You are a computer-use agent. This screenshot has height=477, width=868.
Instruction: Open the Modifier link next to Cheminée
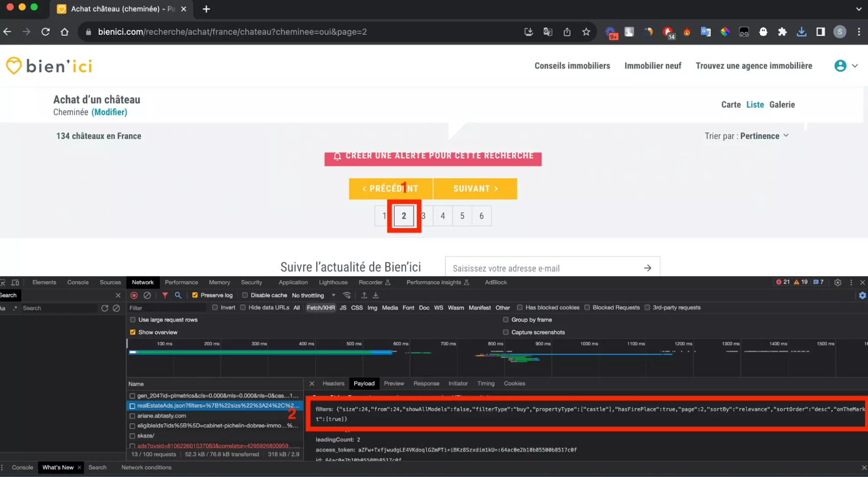(x=109, y=112)
